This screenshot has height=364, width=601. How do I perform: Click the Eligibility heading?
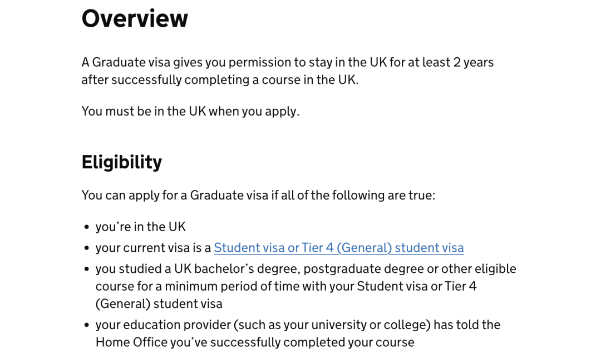tap(122, 162)
